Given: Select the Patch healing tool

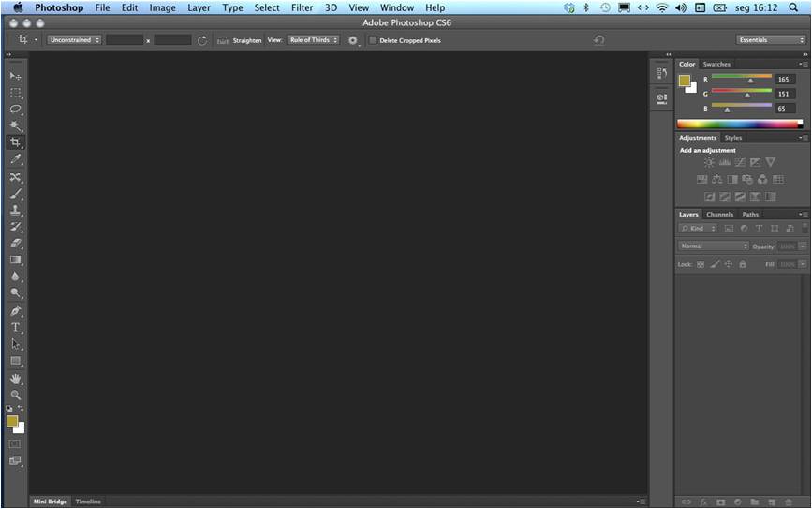Looking at the screenshot, I should [16, 177].
